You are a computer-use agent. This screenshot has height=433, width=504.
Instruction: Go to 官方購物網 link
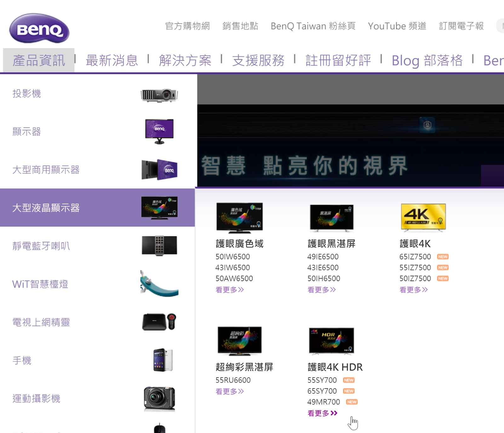pyautogui.click(x=187, y=26)
